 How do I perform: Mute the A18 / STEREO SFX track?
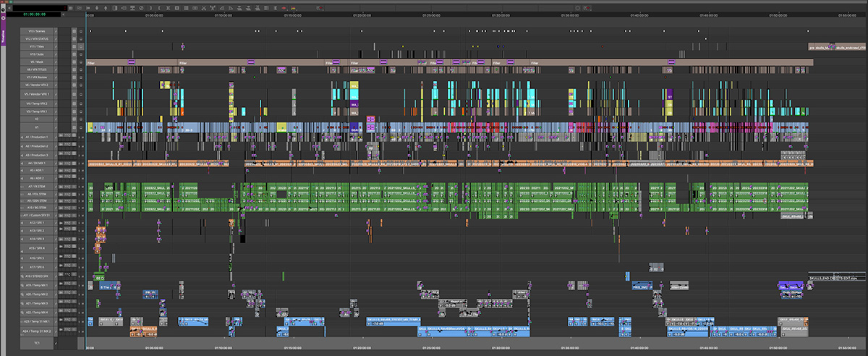[x=83, y=277]
